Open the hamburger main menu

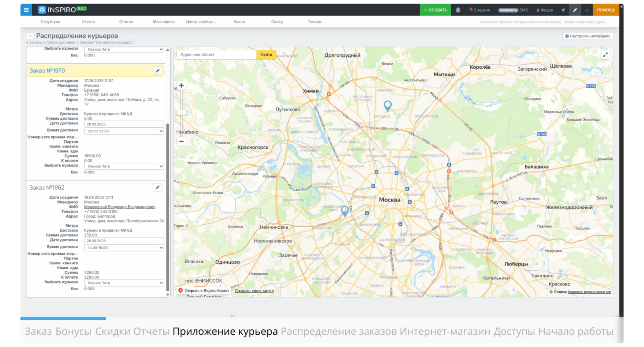click(x=26, y=10)
